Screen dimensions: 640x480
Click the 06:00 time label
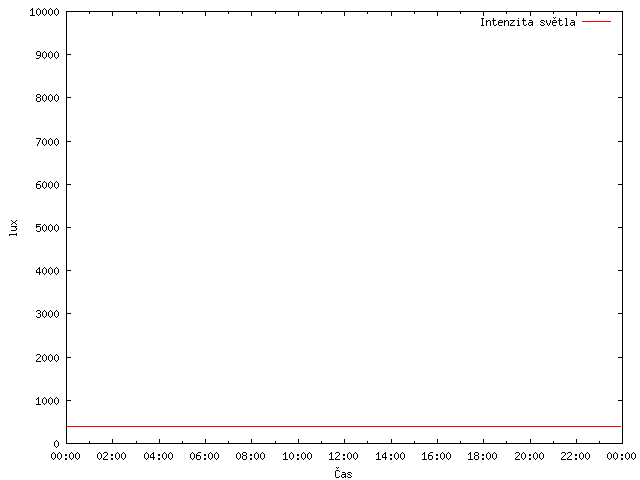click(x=204, y=456)
